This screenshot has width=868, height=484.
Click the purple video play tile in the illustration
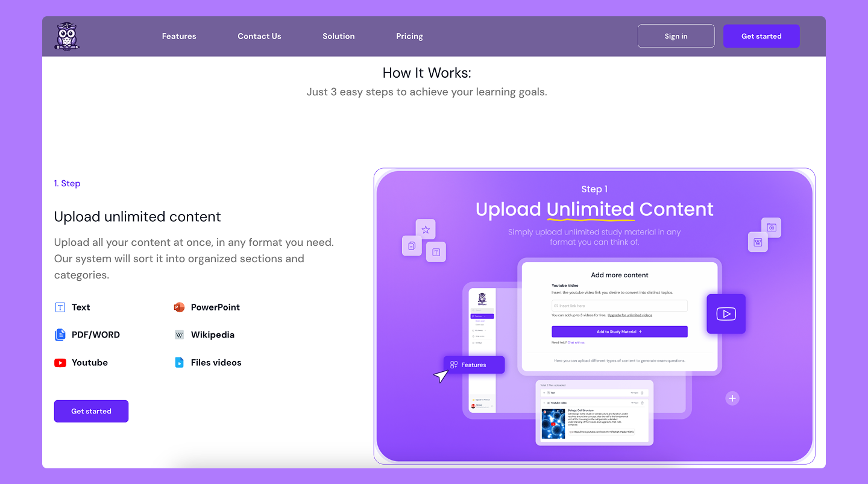tap(726, 314)
